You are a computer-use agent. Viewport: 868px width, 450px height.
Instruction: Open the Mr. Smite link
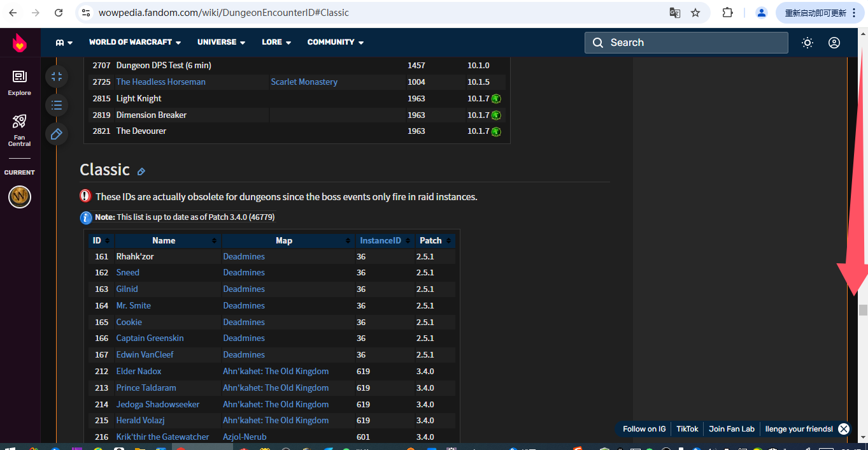click(133, 306)
